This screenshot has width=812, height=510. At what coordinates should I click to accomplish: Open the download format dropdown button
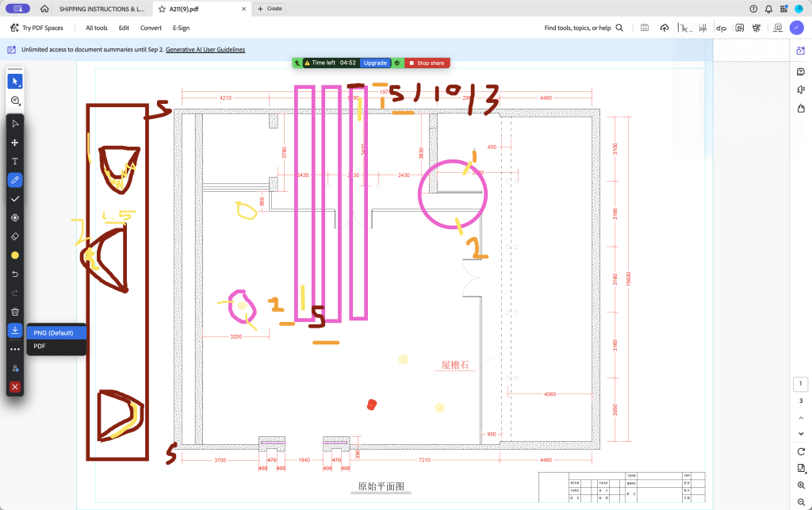point(15,330)
